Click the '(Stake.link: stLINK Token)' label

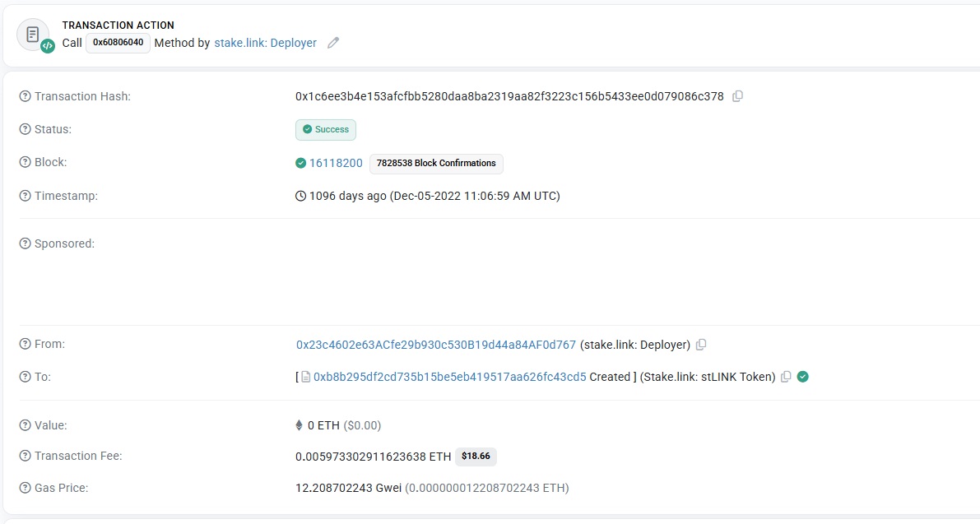708,377
